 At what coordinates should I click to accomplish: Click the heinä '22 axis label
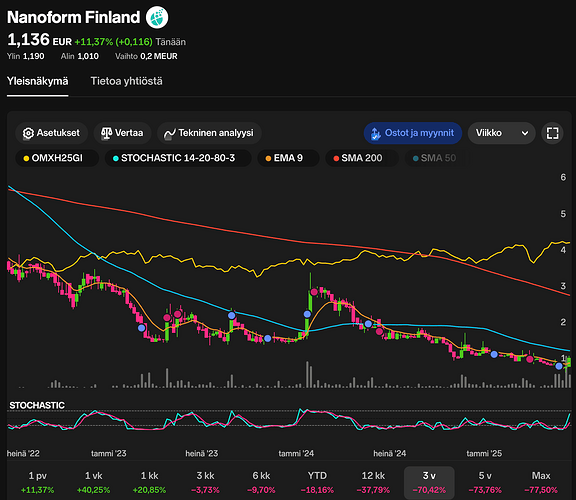pyautogui.click(x=23, y=453)
